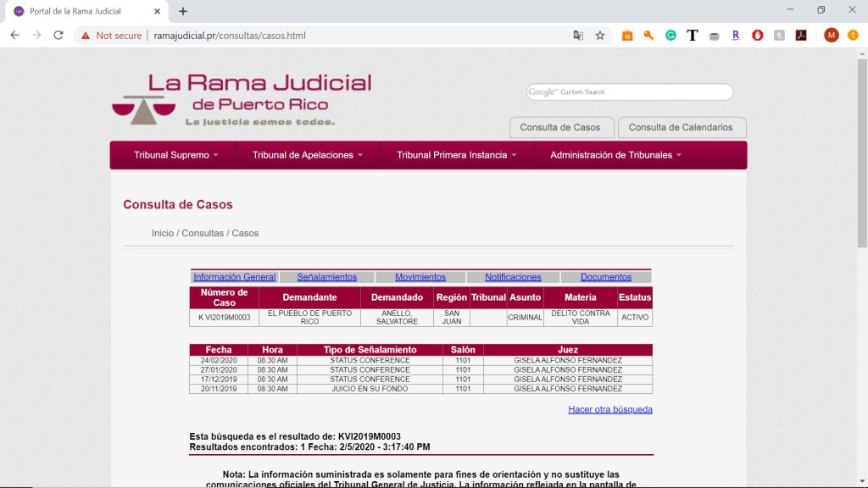Viewport: 868px width, 488px height.
Task: Click the Not secure warning icon
Action: pyautogui.click(x=86, y=36)
